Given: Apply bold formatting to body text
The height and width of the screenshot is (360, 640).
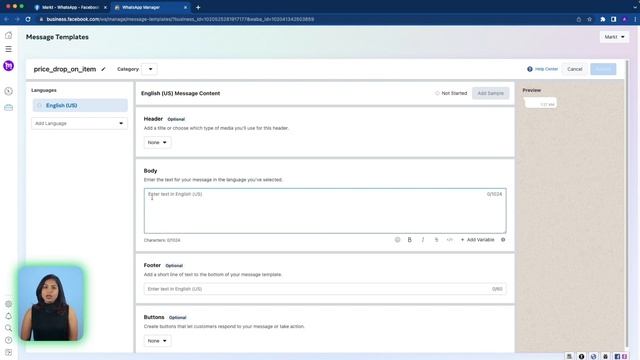Looking at the screenshot, I should tap(409, 240).
